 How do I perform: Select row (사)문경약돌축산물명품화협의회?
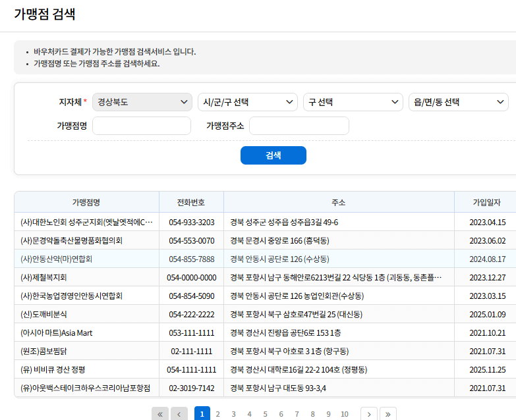pos(265,240)
